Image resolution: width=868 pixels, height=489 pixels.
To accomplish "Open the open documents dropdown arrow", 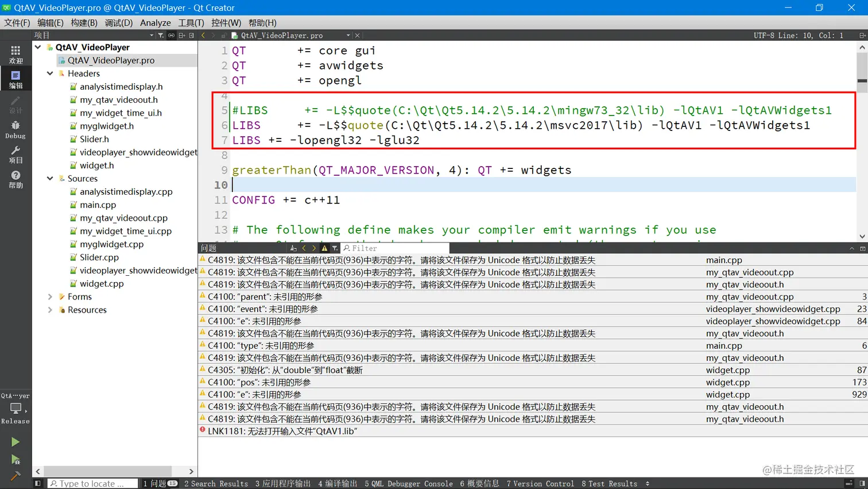I will tap(348, 36).
